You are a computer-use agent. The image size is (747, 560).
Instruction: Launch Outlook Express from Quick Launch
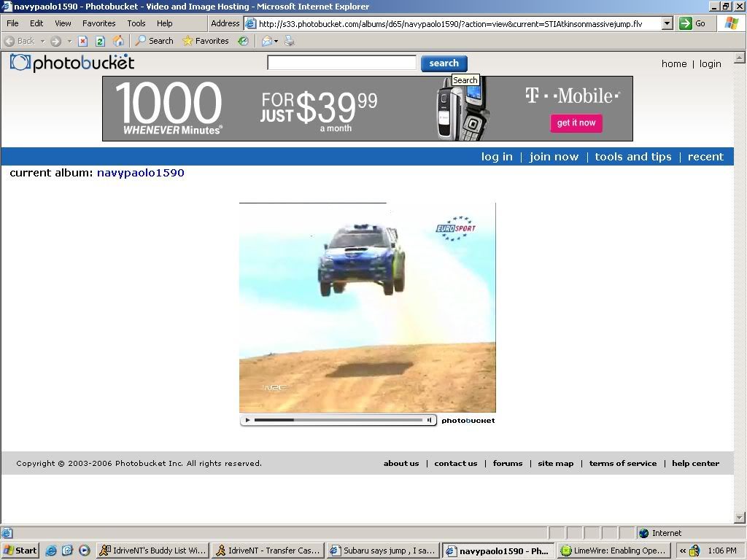coord(67,551)
